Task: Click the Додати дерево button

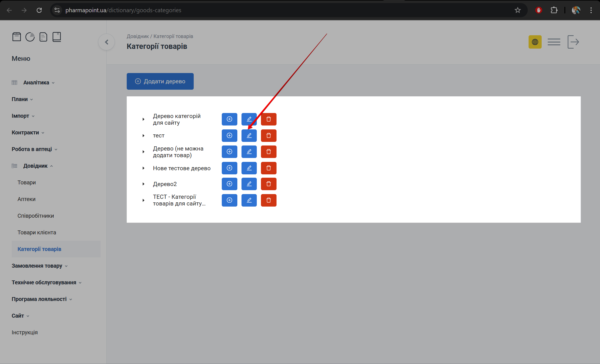Action: pos(160,81)
